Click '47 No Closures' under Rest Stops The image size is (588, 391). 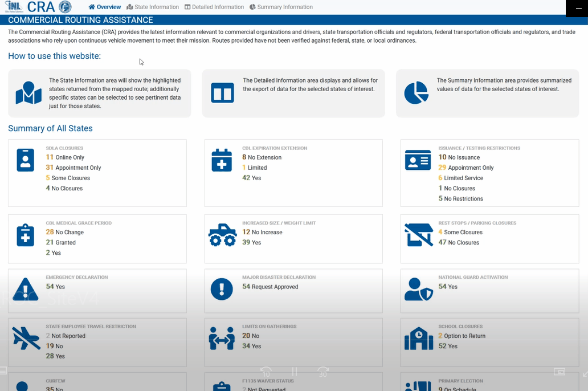click(x=459, y=242)
